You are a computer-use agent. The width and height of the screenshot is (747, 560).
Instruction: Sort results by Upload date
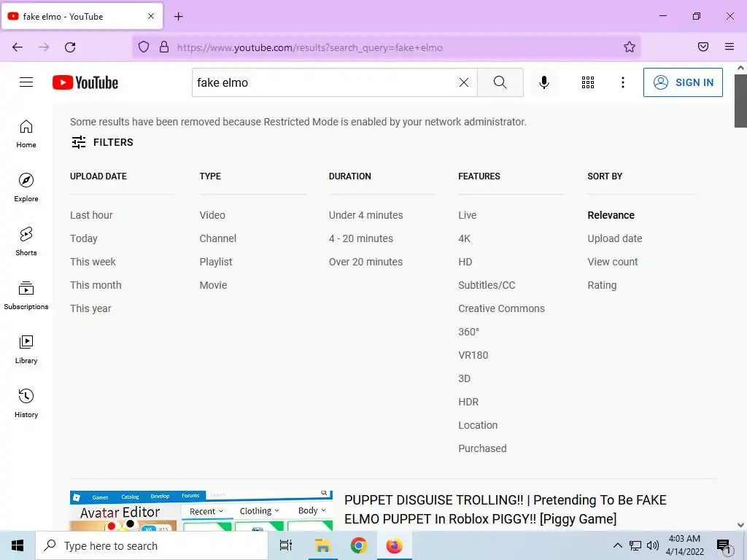pos(615,238)
